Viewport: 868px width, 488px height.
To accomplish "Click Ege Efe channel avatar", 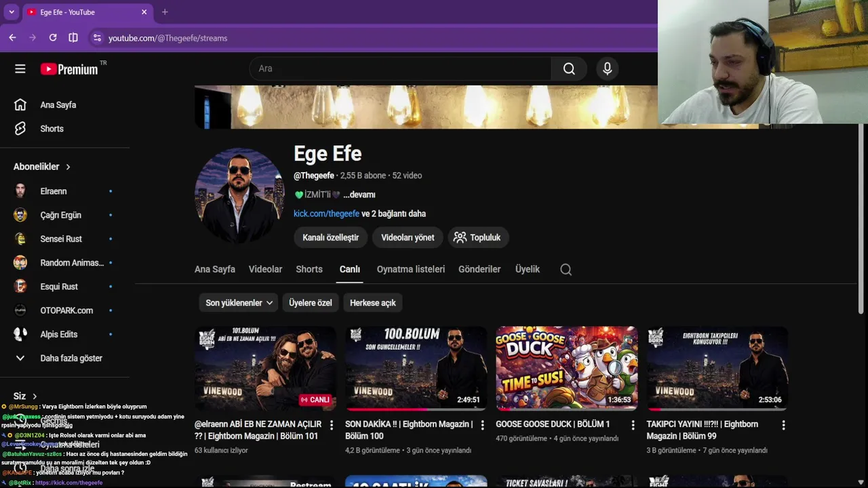I will [x=239, y=196].
